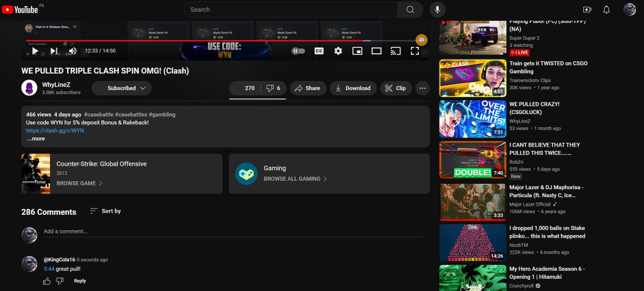The image size is (644, 291).
Task: Cast video with Play on TV icon
Action: point(396,51)
